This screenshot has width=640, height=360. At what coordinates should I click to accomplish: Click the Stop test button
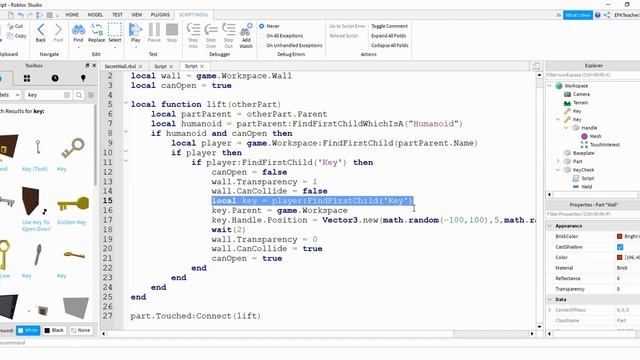[x=172, y=30]
